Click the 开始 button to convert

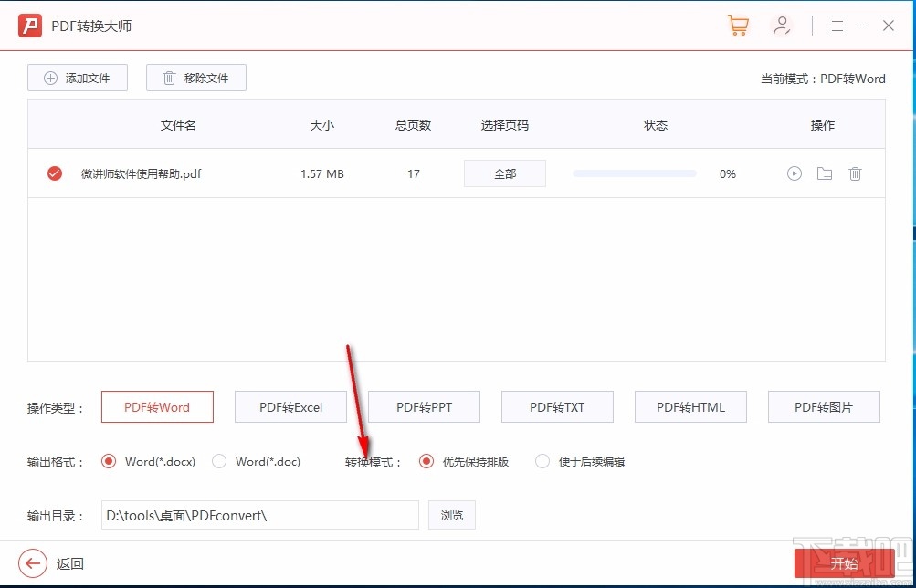[x=843, y=563]
